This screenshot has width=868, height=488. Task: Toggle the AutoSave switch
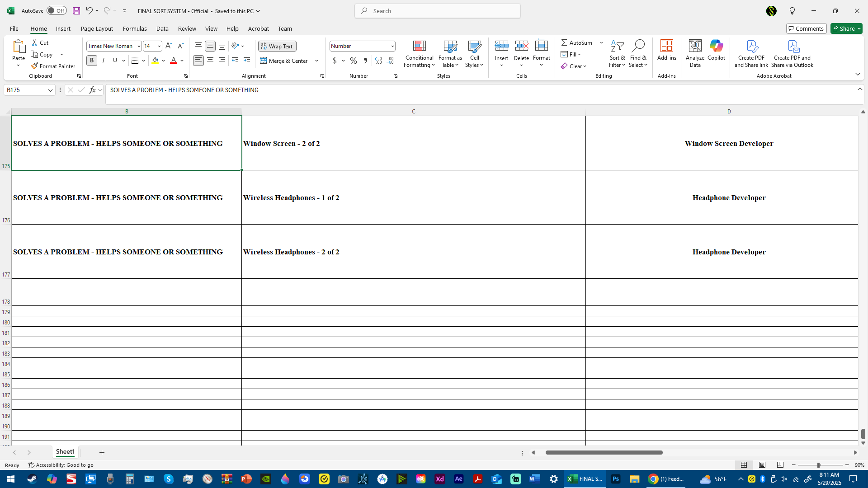click(x=57, y=11)
